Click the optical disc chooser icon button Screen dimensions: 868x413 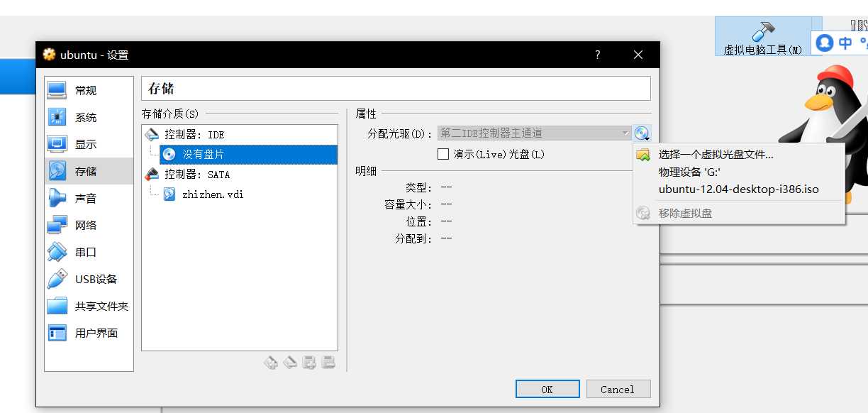click(642, 133)
